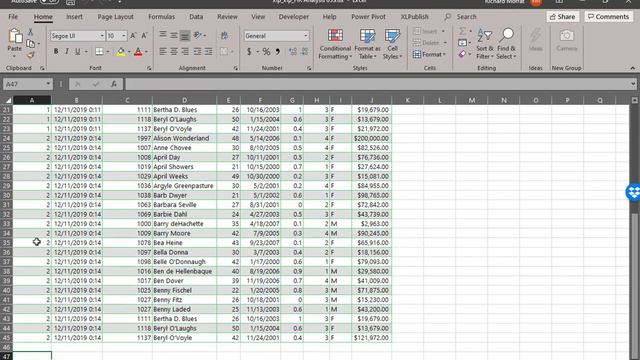Open Conditional Formatting menu
The height and width of the screenshot is (360, 640).
(335, 44)
